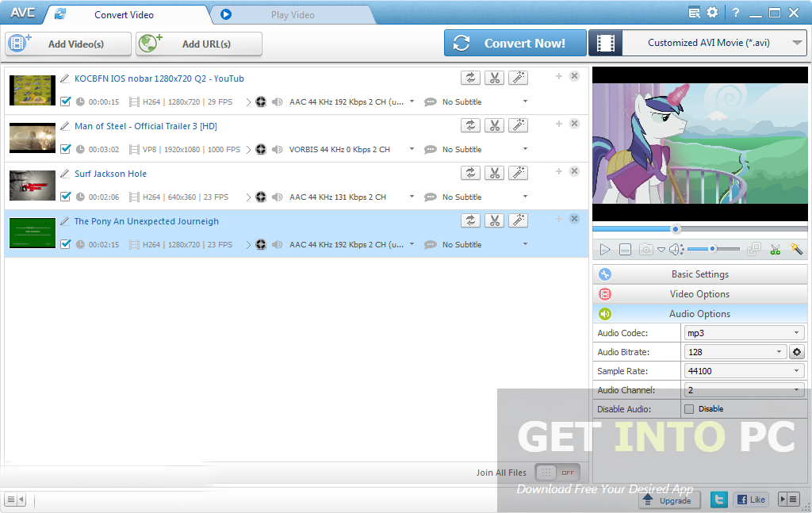Expand the Basic Settings section
Image resolution: width=812 pixels, height=513 pixels.
click(699, 274)
